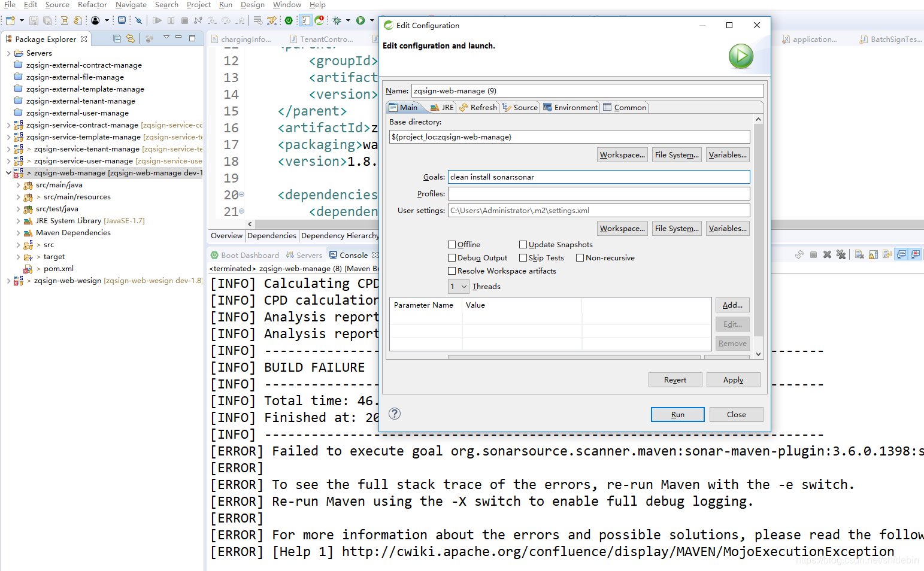
Task: Click the Debug bug icon in the toolbar
Action: coord(337,20)
